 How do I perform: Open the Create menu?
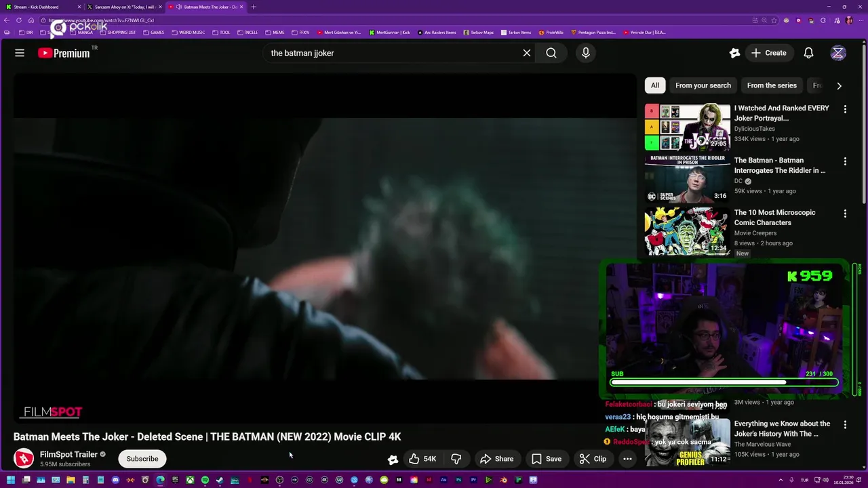click(x=768, y=53)
